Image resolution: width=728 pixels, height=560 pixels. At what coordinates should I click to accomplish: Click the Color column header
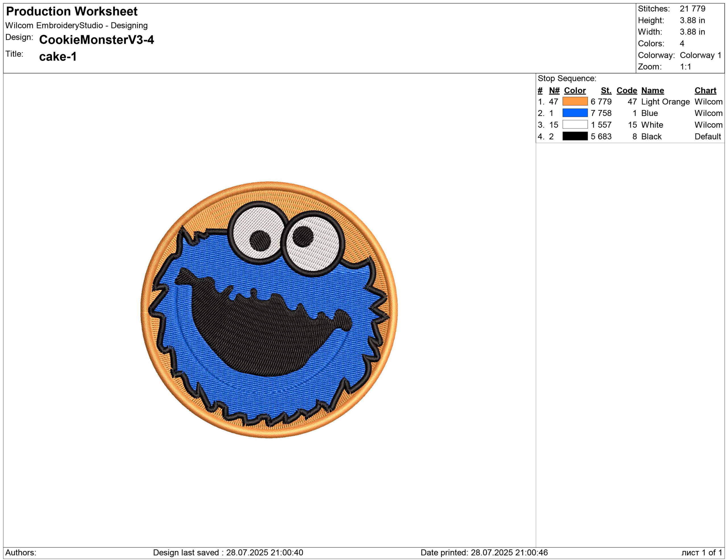pyautogui.click(x=574, y=90)
